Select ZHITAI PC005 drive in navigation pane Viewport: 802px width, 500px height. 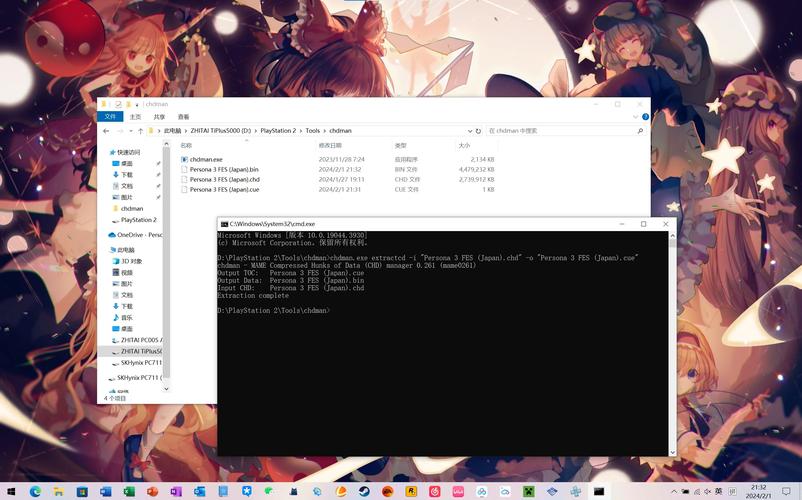tap(141, 340)
